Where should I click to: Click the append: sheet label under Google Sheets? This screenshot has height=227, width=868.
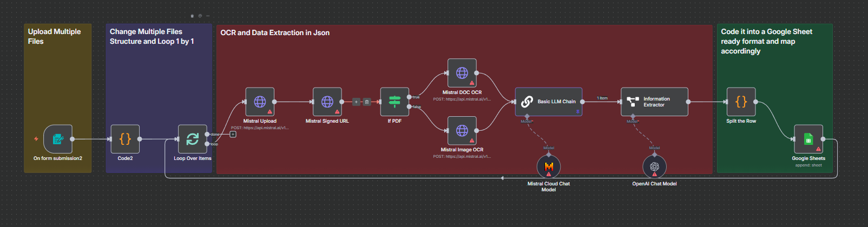[x=808, y=165]
